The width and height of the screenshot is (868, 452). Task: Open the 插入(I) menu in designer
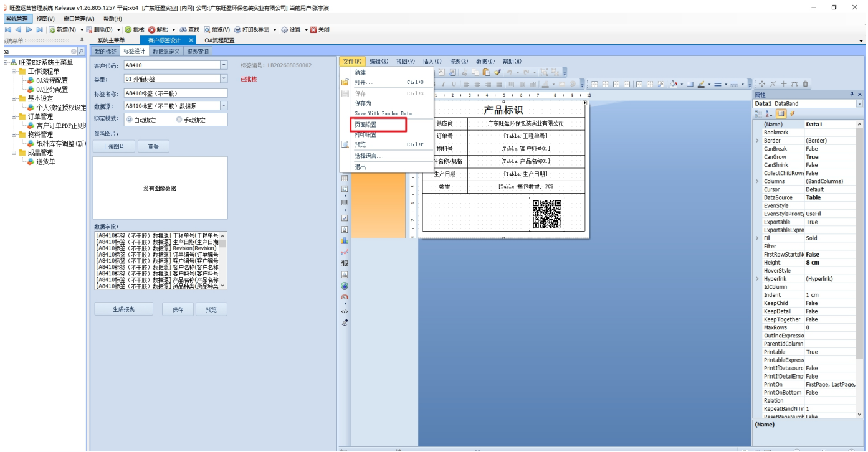432,62
